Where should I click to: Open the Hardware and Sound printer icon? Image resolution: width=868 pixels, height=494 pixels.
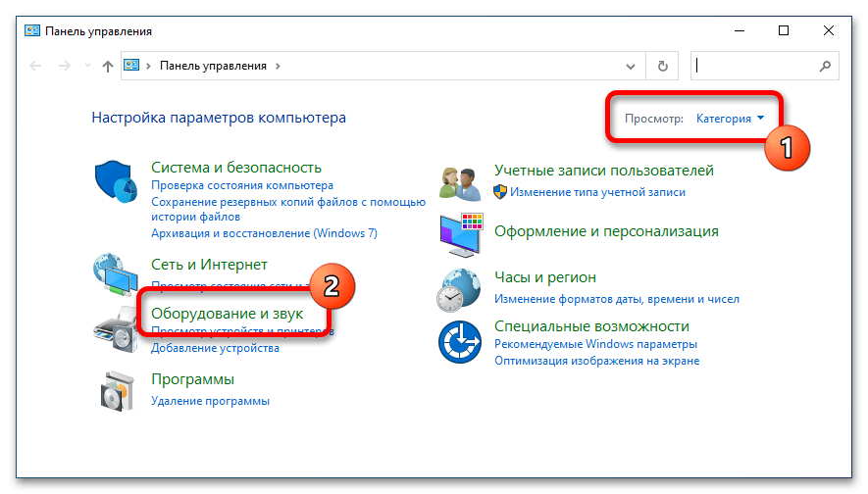116,329
